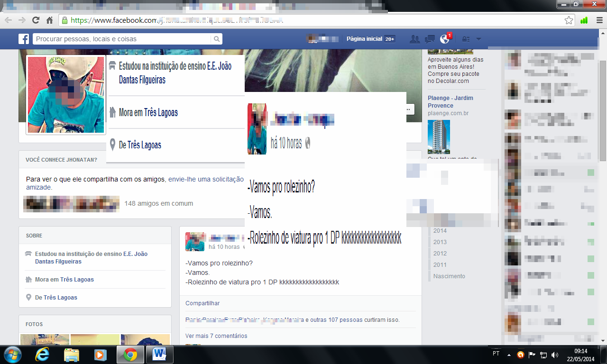
Task: Go to browser home page icon
Action: click(x=49, y=20)
